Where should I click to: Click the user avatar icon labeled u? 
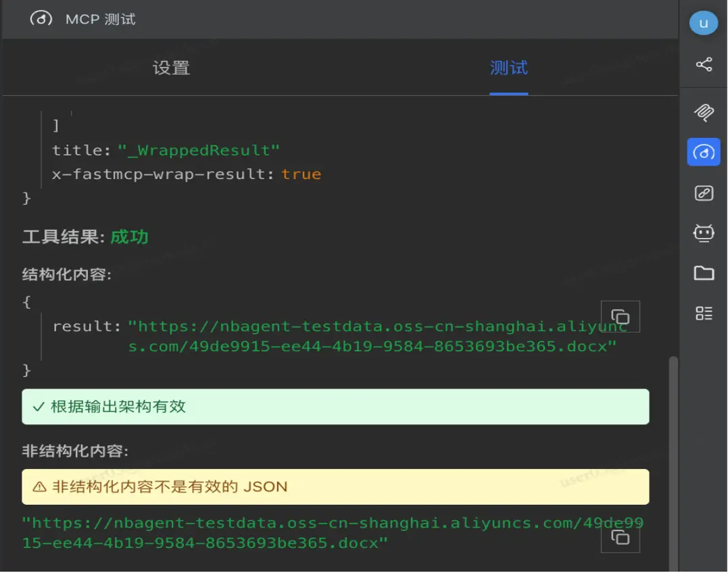pyautogui.click(x=703, y=24)
